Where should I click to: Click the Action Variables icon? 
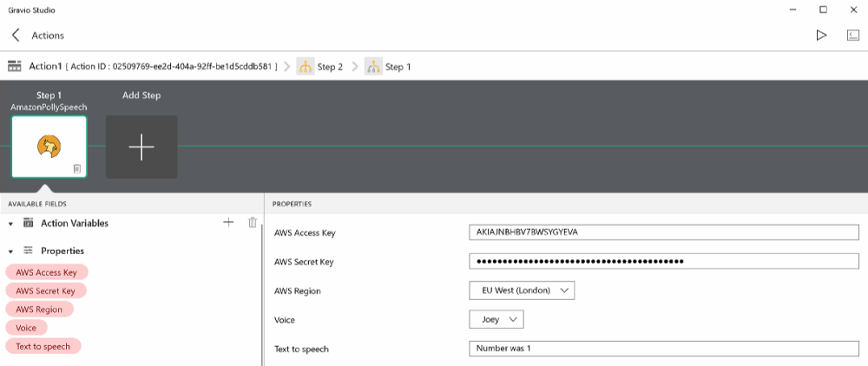(29, 223)
